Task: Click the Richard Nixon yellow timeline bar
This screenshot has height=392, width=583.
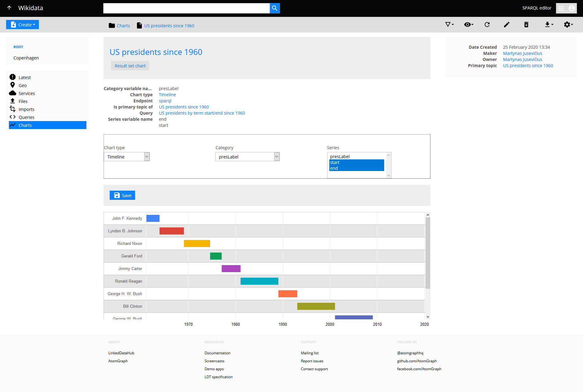Action: pos(197,243)
